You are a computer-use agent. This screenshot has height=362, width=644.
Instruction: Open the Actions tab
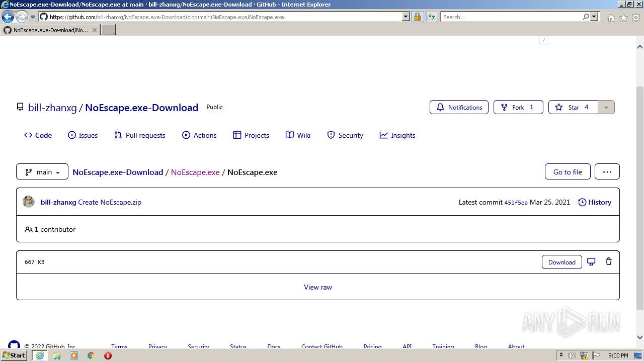pos(199,135)
